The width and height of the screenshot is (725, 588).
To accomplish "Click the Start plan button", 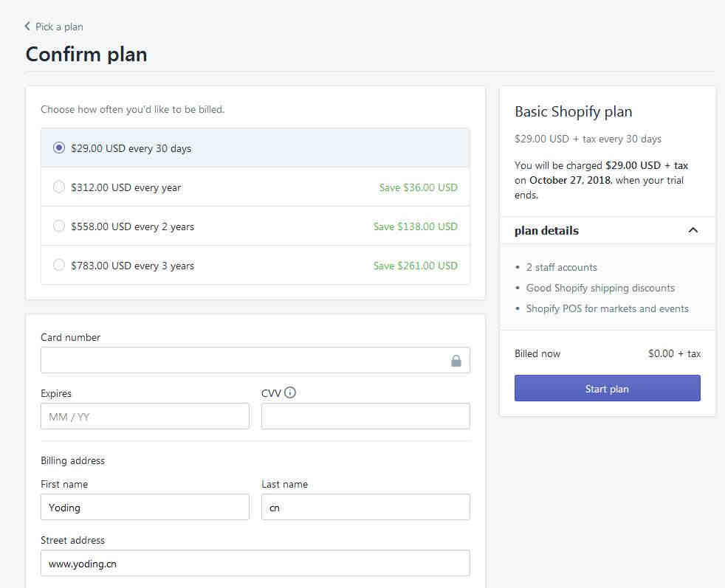I will pos(607,388).
